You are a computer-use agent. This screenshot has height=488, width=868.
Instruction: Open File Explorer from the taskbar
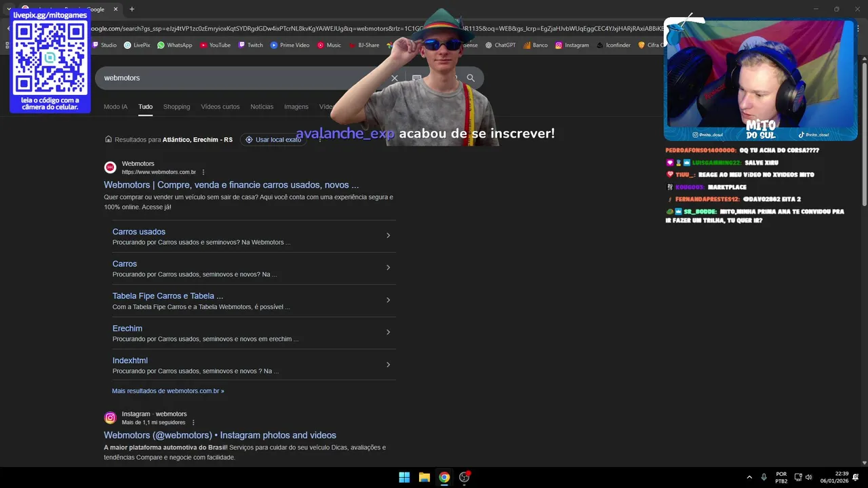[x=425, y=477]
